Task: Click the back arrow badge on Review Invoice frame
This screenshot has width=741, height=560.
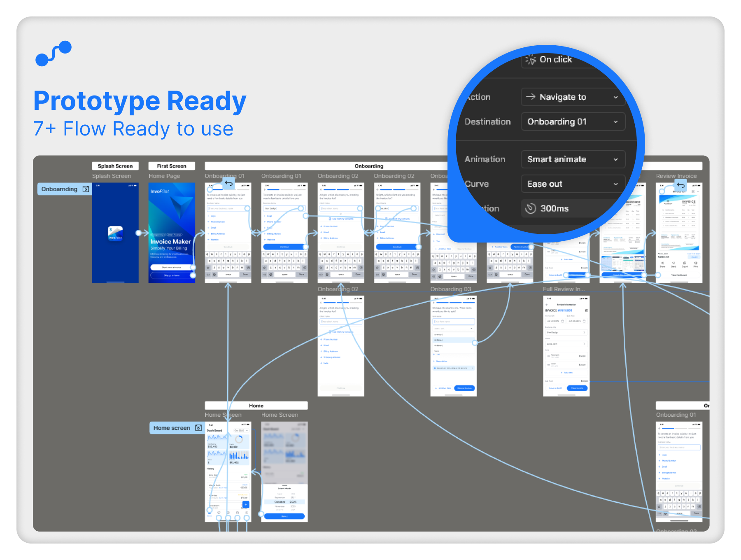Action: 681,185
